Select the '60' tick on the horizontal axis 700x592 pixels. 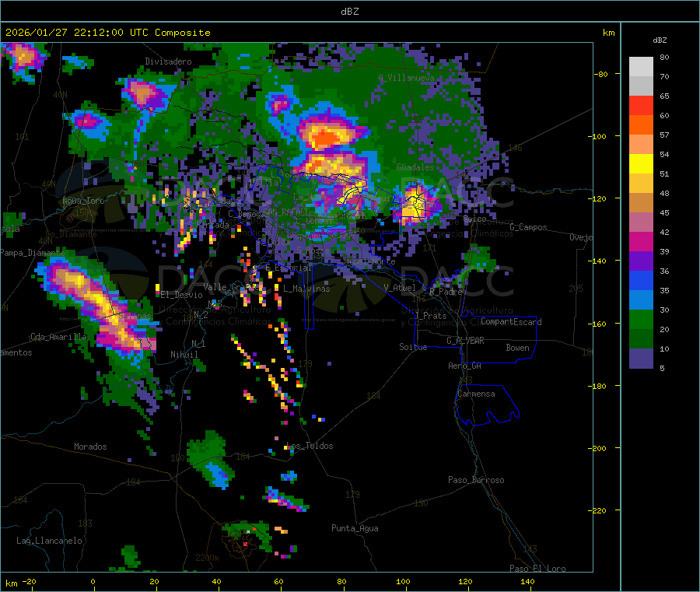tap(278, 581)
